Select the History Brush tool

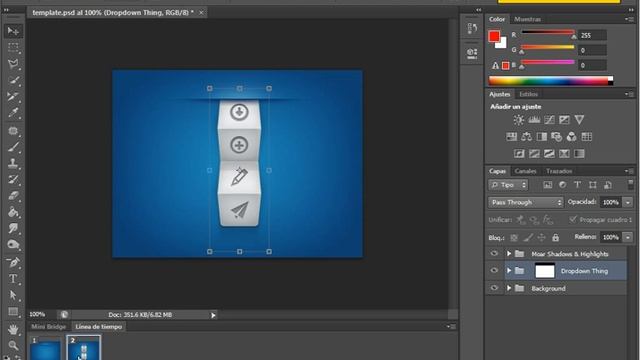pyautogui.click(x=13, y=180)
